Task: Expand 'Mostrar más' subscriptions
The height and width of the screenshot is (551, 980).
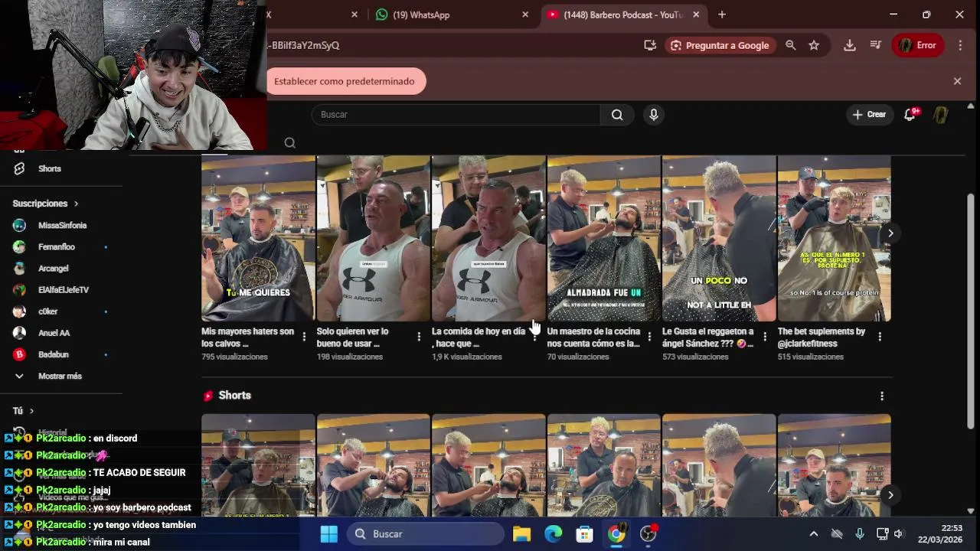Action: coord(60,377)
